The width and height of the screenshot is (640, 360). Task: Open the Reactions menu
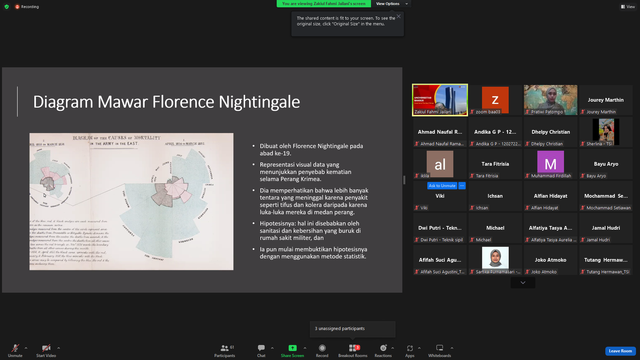point(383,350)
